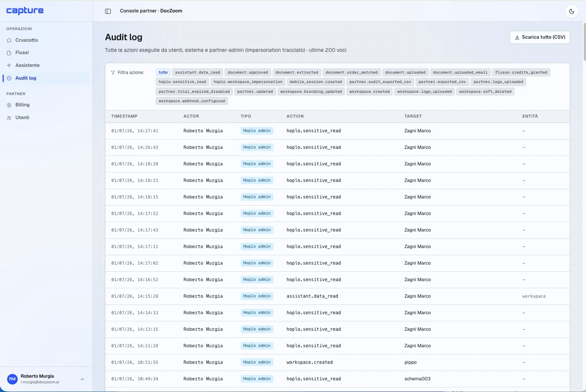This screenshot has height=392, width=586.
Task: Select the tutte filter chip
Action: [163, 72]
